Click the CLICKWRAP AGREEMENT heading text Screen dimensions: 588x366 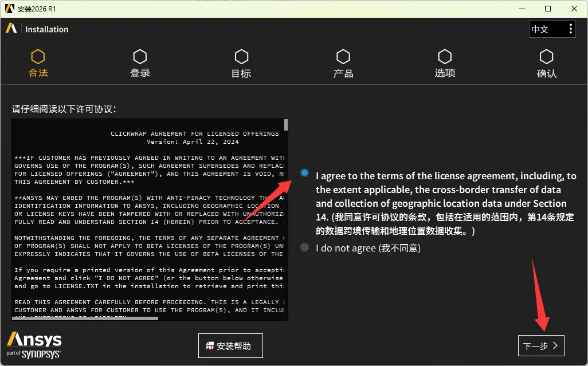195,133
